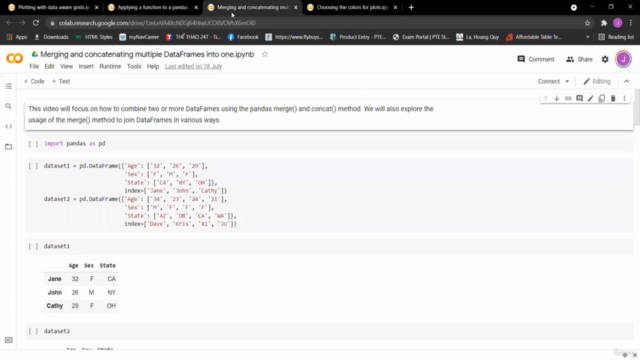Open the Editing mode dropdown
This screenshot has height=360, width=640.
(x=597, y=81)
